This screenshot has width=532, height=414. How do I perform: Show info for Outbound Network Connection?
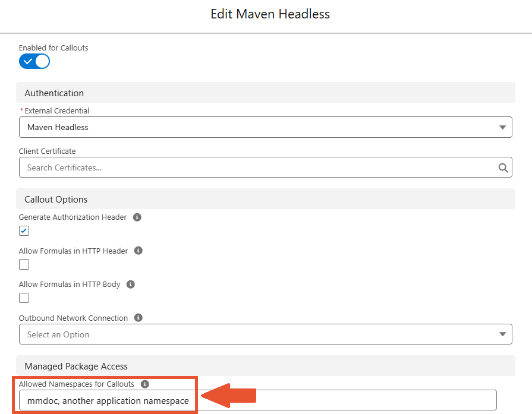pyautogui.click(x=138, y=318)
